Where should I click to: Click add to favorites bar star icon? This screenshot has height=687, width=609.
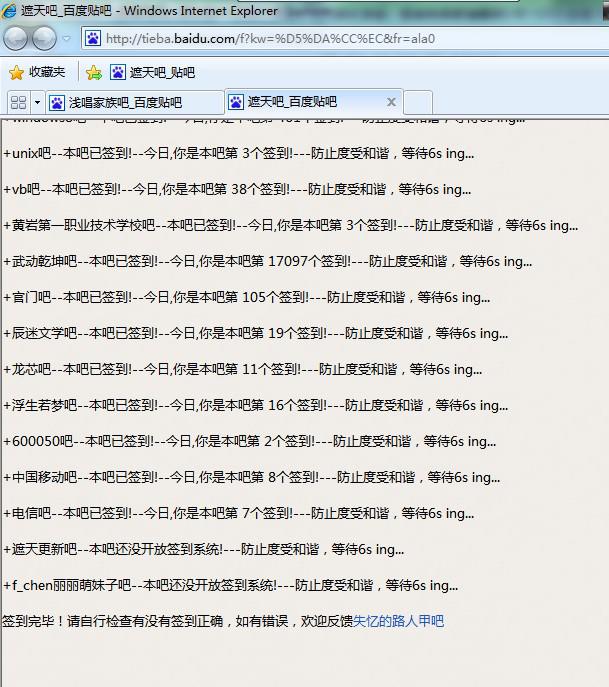click(94, 73)
